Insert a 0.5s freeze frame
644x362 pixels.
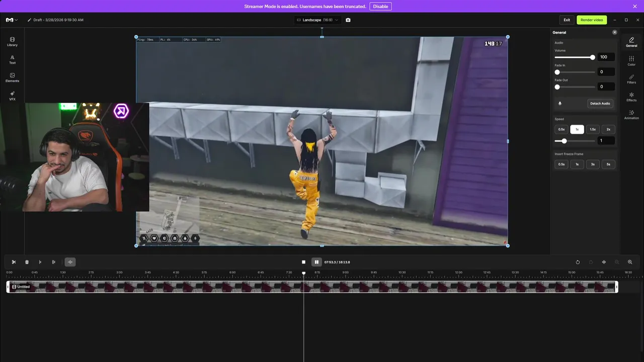tap(561, 164)
